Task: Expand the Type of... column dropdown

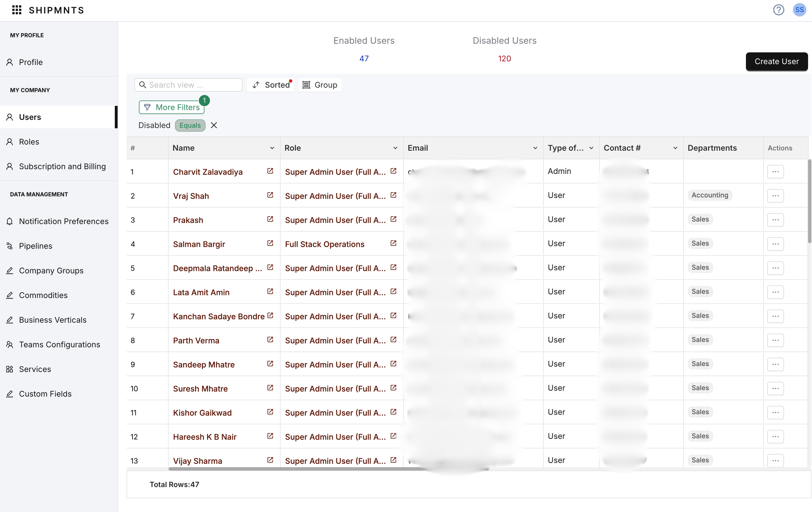Action: coord(591,148)
